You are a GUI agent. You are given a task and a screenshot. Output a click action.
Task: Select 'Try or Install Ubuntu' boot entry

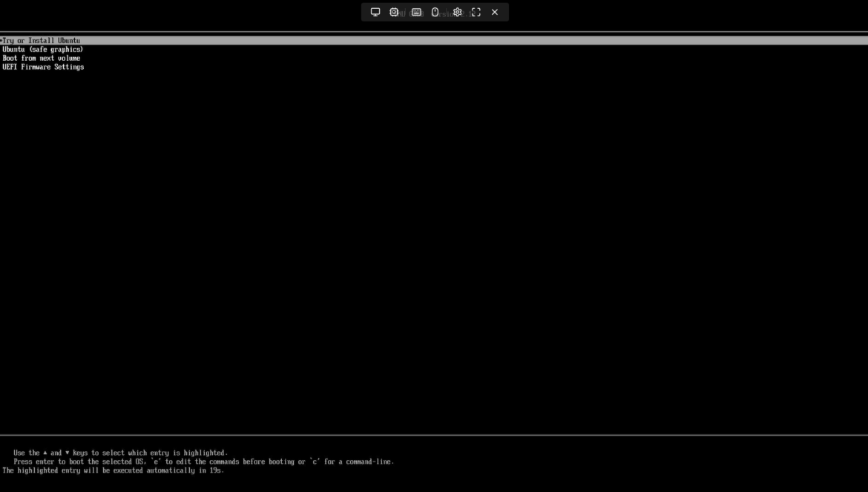pyautogui.click(x=434, y=40)
